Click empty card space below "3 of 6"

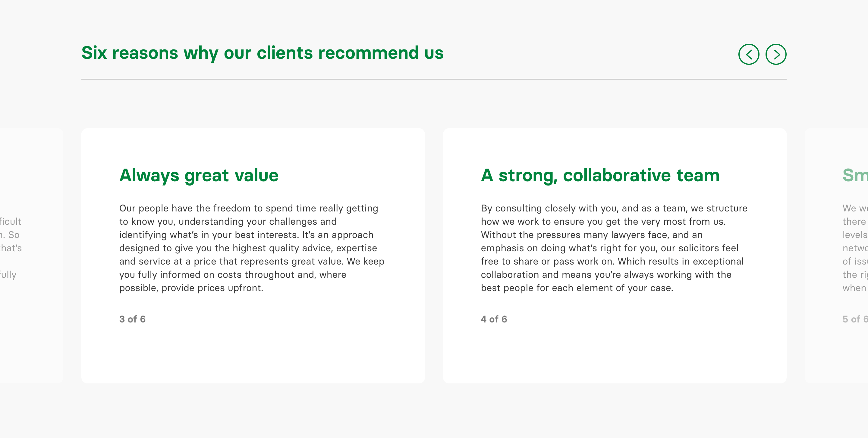coord(253,354)
